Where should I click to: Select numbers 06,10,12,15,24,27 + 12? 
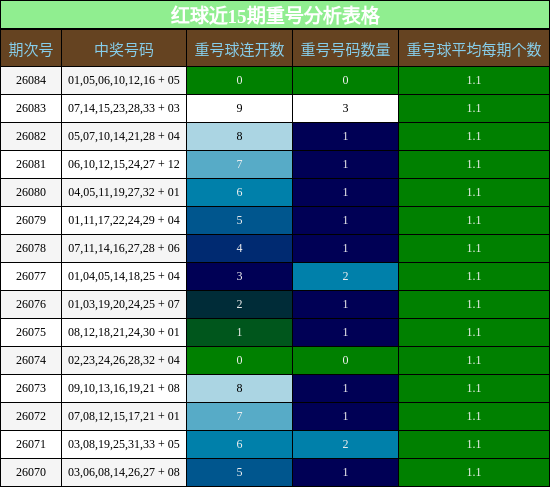[x=124, y=164]
